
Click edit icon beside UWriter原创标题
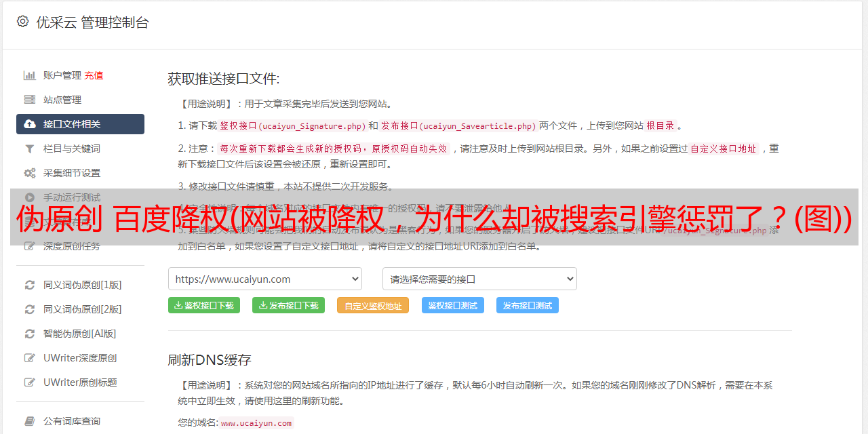point(29,382)
